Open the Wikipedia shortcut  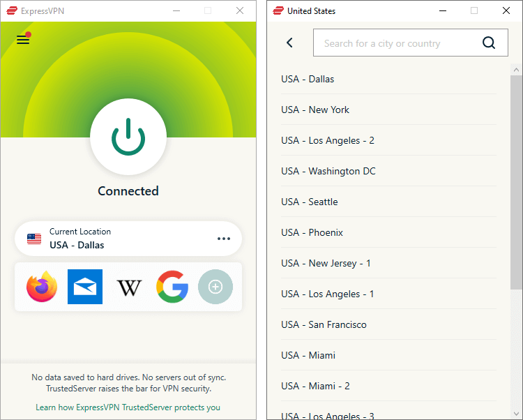(129, 287)
